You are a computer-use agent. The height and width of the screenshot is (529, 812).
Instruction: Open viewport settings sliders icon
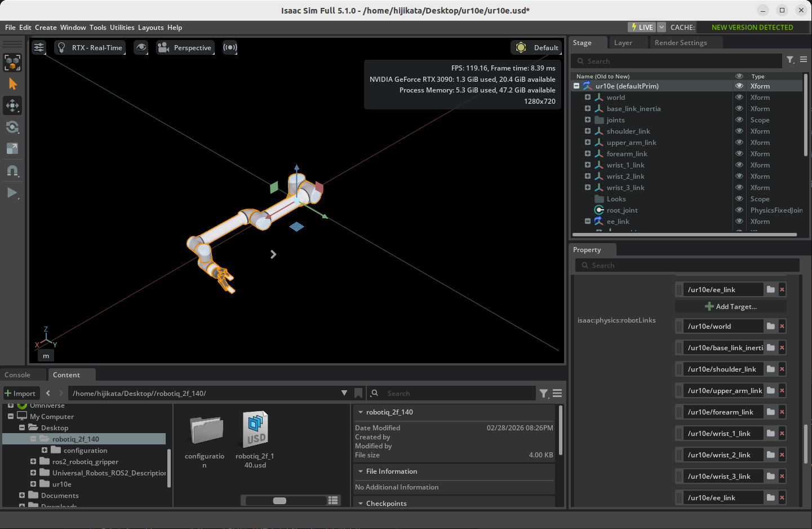coord(39,48)
